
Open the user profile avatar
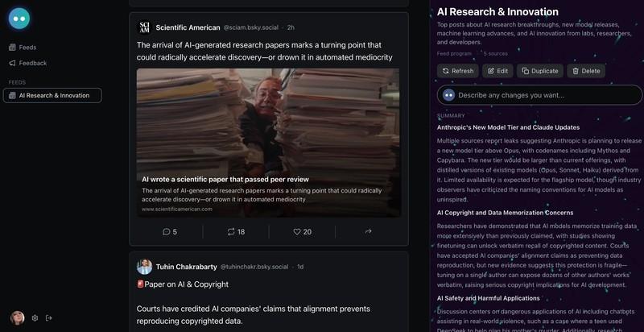[x=17, y=317]
